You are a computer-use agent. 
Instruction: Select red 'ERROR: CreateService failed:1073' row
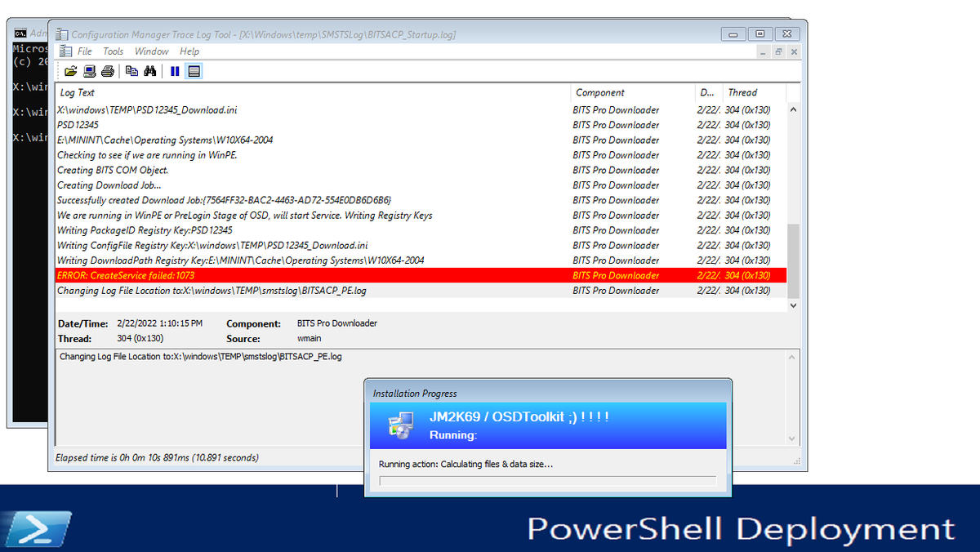coord(421,275)
